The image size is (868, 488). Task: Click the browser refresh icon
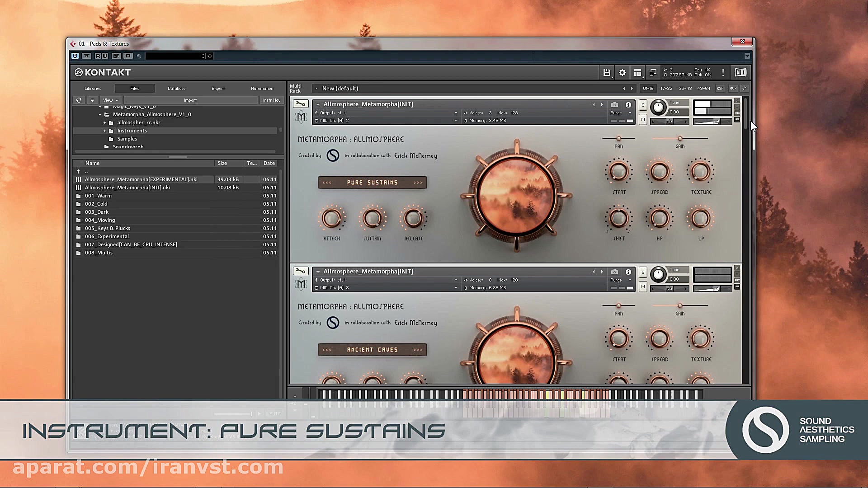click(x=79, y=100)
